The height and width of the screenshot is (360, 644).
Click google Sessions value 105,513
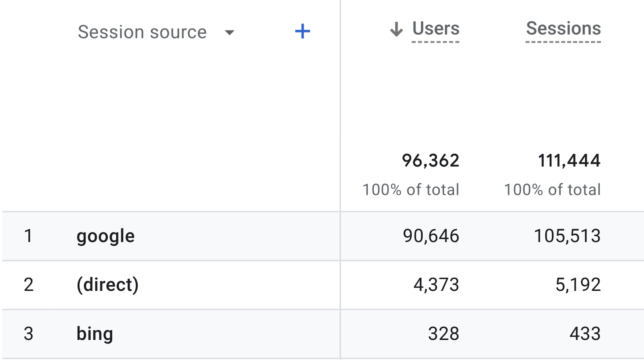(567, 236)
